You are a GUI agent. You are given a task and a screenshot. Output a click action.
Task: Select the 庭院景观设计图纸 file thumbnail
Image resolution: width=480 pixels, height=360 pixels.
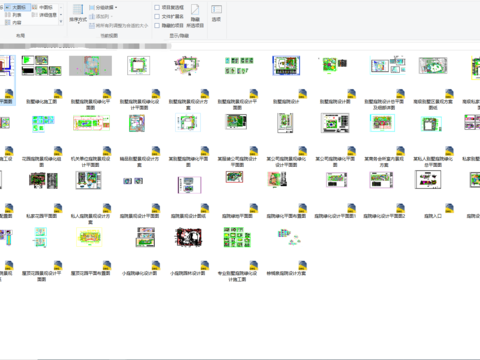[x=189, y=185]
